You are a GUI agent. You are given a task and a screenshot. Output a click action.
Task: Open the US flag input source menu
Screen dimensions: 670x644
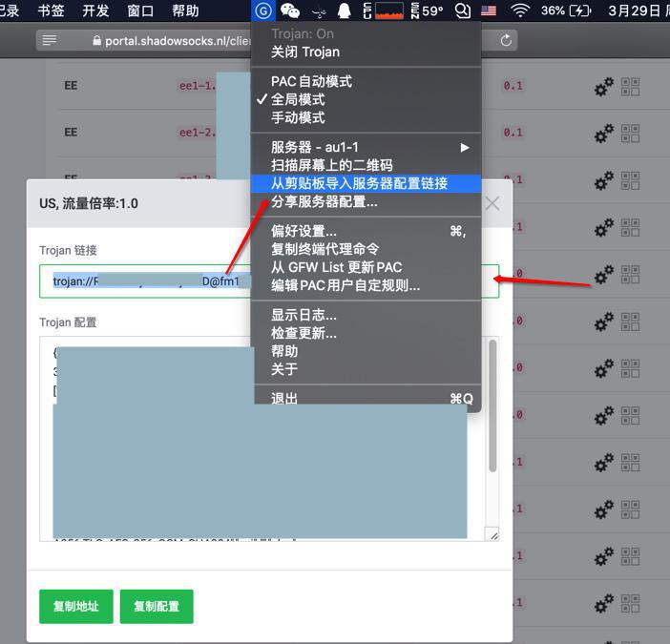[489, 10]
